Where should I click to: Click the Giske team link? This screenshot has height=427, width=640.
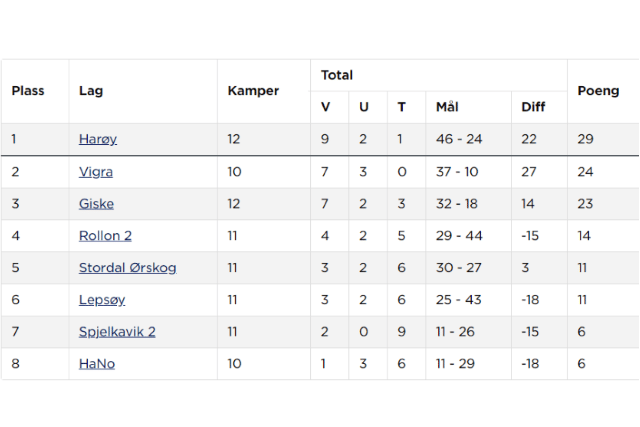96,203
